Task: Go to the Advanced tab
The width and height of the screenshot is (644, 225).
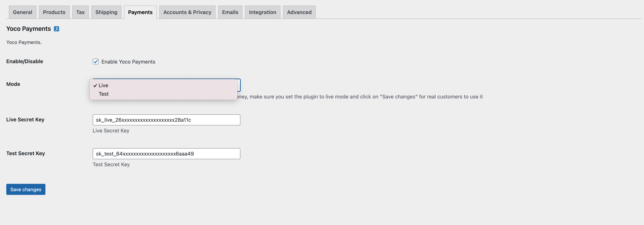Action: pos(299,12)
